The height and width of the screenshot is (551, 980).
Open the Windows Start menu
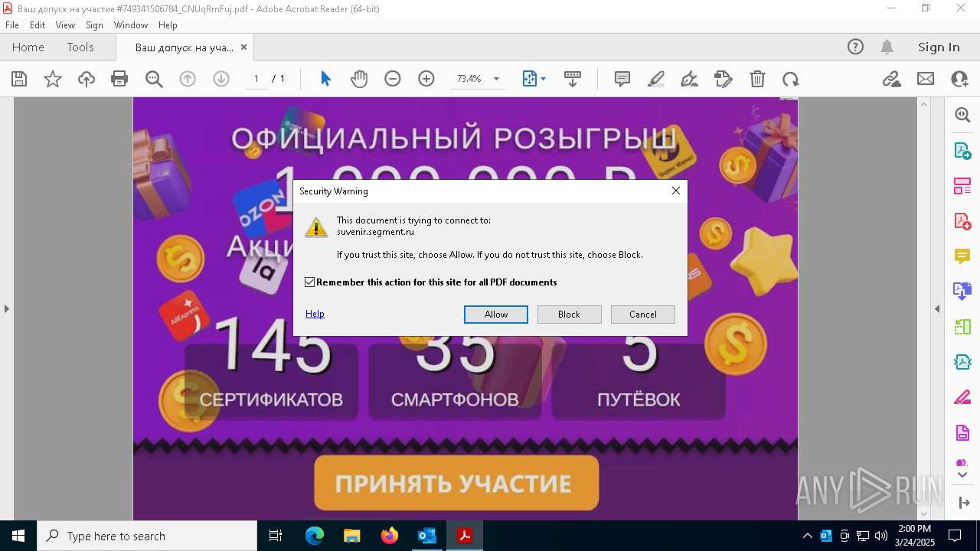pos(18,536)
